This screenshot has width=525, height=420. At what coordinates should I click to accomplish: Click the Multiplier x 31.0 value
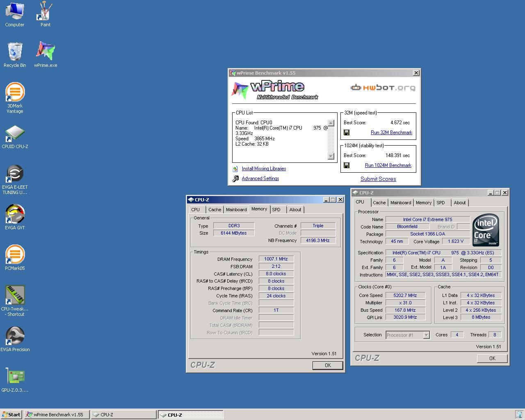pos(405,303)
